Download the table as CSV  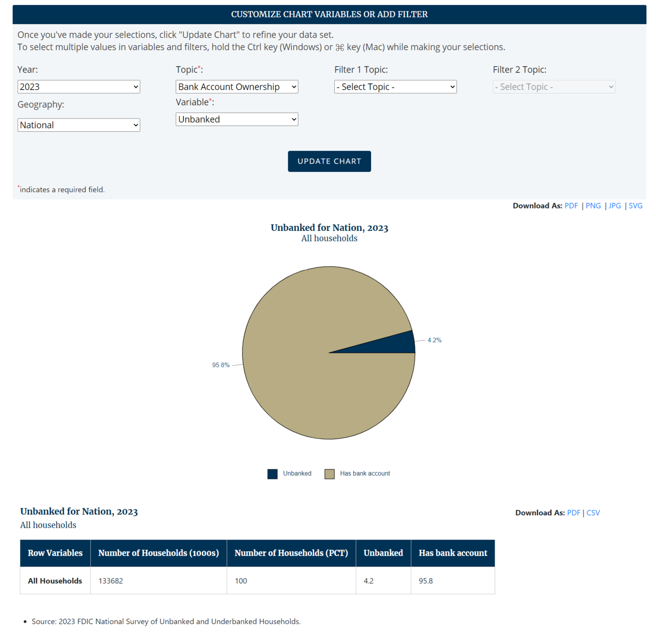593,513
